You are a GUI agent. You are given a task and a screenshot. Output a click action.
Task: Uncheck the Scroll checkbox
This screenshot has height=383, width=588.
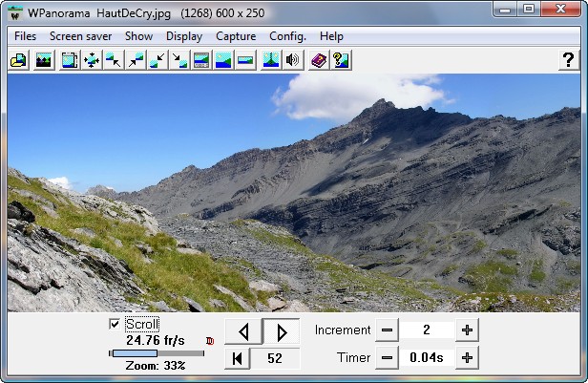point(115,324)
